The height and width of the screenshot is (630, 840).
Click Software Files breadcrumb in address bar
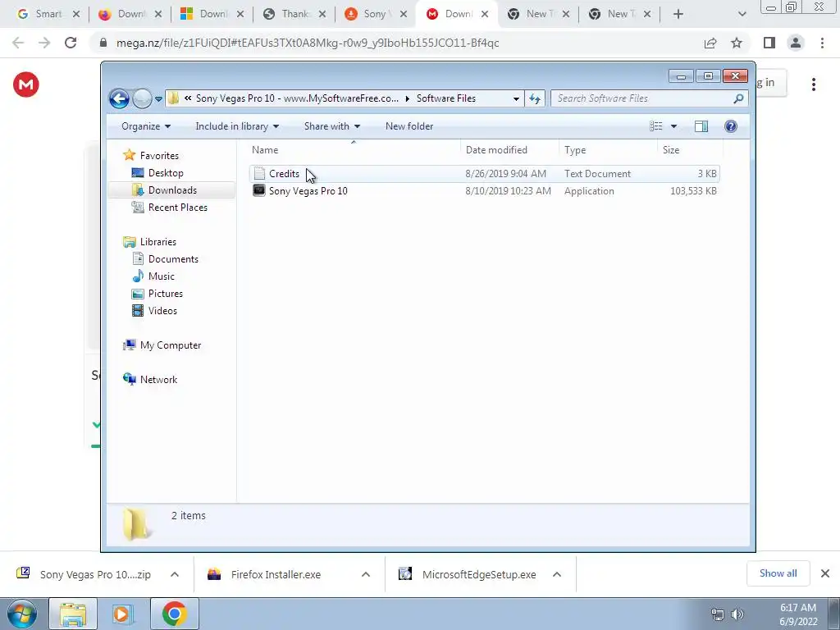click(x=445, y=98)
